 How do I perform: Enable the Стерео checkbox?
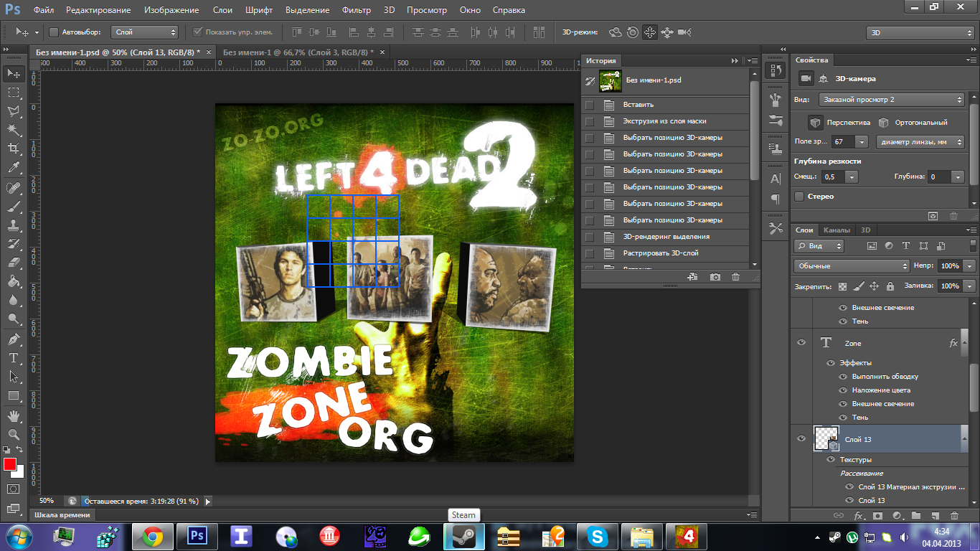(800, 197)
